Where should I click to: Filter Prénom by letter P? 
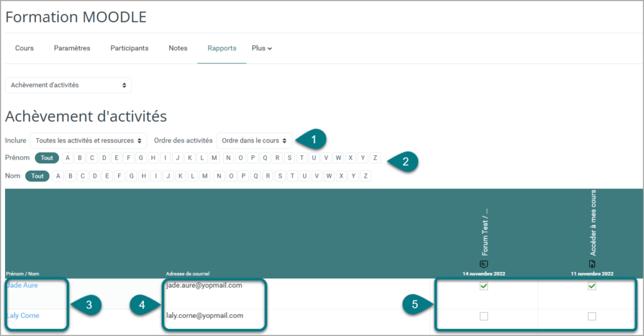[253, 158]
